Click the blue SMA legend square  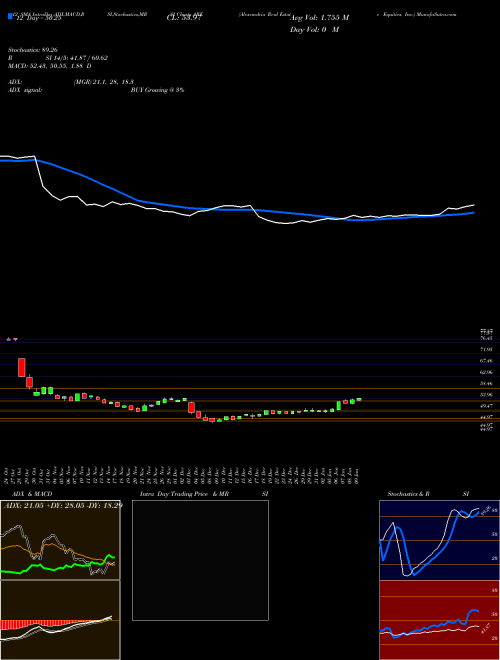[x=10, y=16]
